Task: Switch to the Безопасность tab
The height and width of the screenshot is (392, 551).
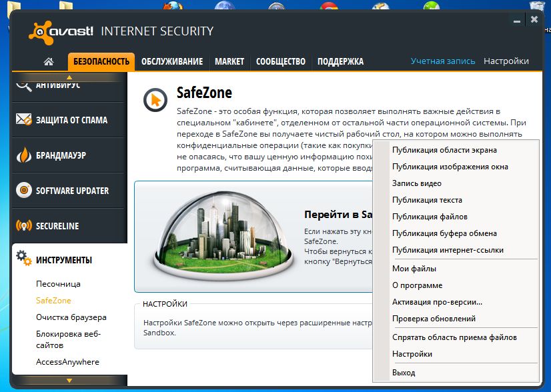Action: (x=101, y=61)
